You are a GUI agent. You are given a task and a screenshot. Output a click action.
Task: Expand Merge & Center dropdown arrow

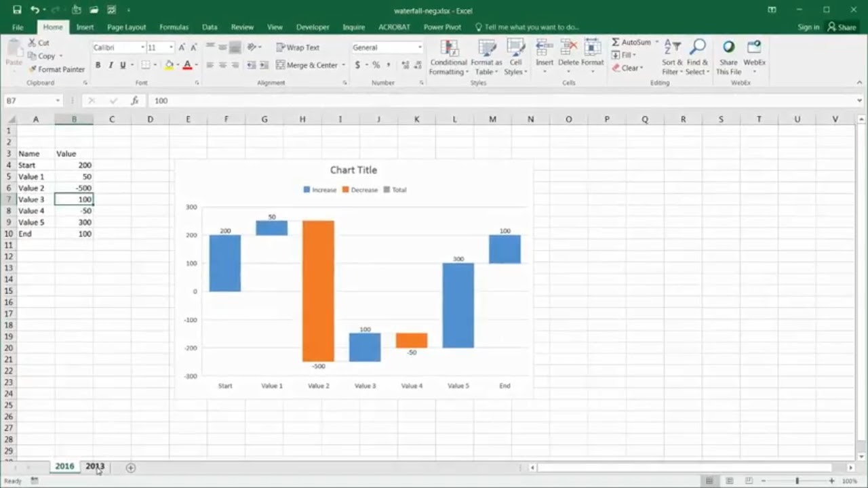(343, 65)
